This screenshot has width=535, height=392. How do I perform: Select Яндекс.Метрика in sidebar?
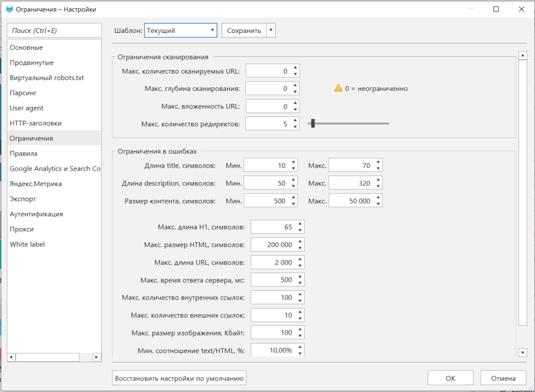point(54,184)
